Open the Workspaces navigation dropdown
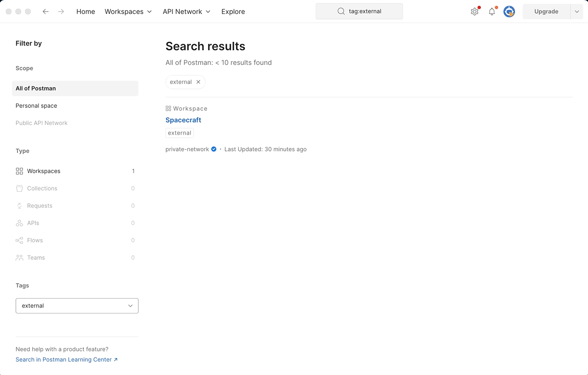This screenshot has width=588, height=375. pos(128,12)
